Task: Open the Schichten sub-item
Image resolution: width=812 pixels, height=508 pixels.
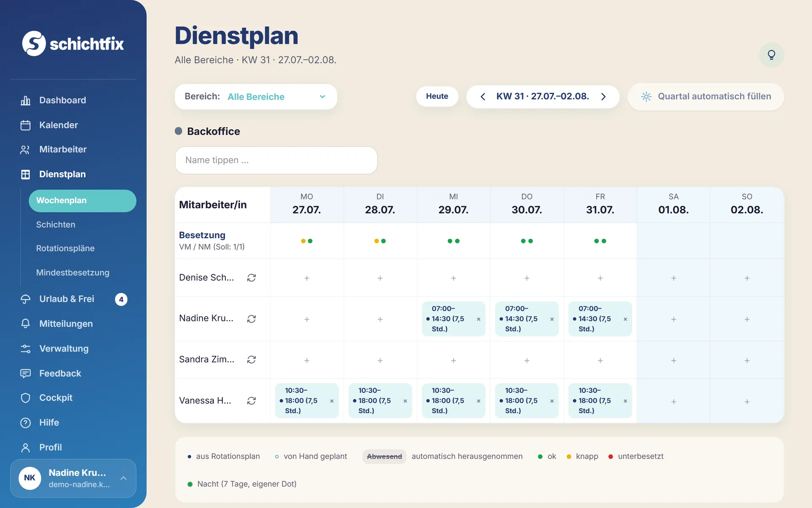Action: click(x=55, y=225)
